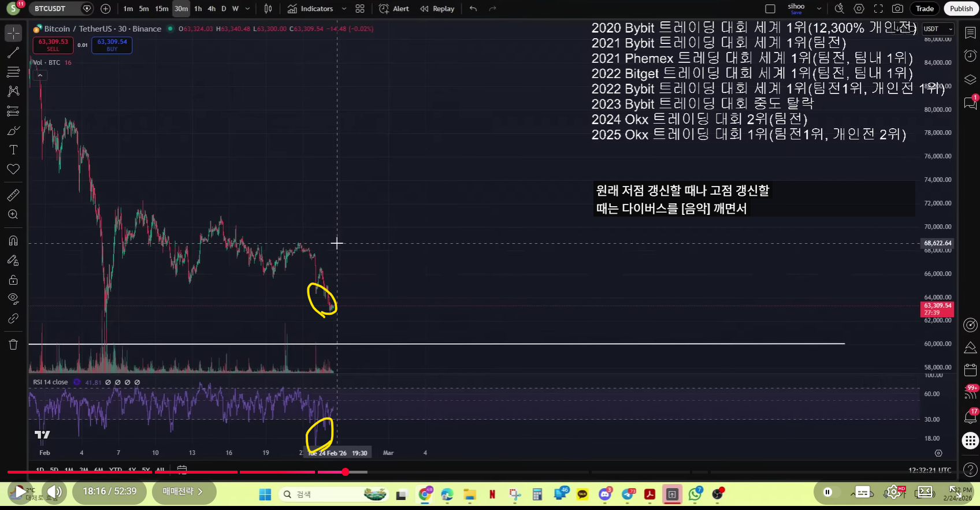Select the text annotation tool
Image resolution: width=980 pixels, height=510 pixels.
click(x=13, y=150)
